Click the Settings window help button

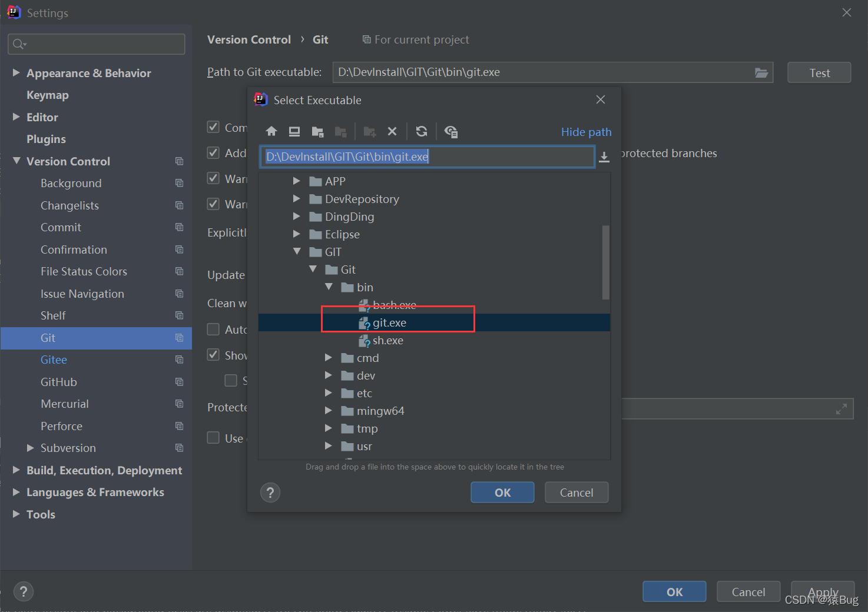pyautogui.click(x=24, y=591)
